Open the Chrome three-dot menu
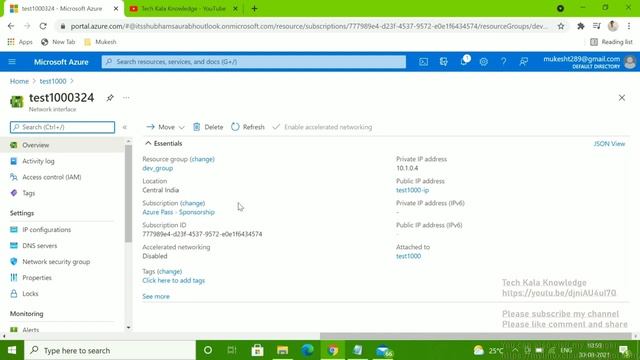The height and width of the screenshot is (360, 640). tap(629, 26)
